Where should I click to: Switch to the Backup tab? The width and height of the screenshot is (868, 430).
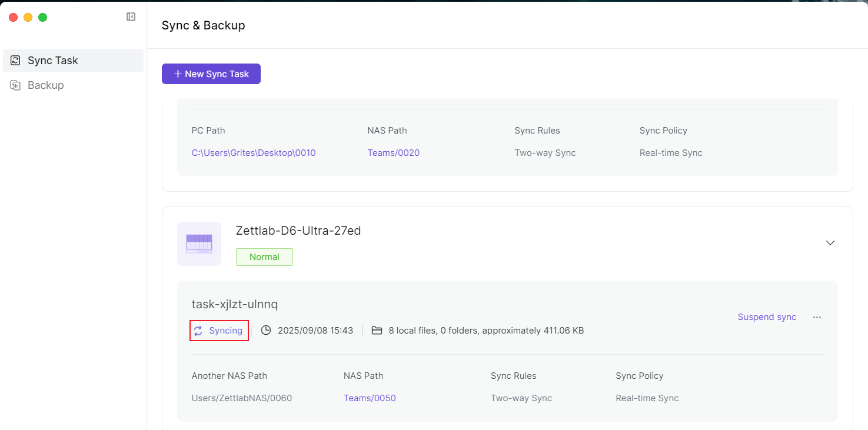point(45,85)
